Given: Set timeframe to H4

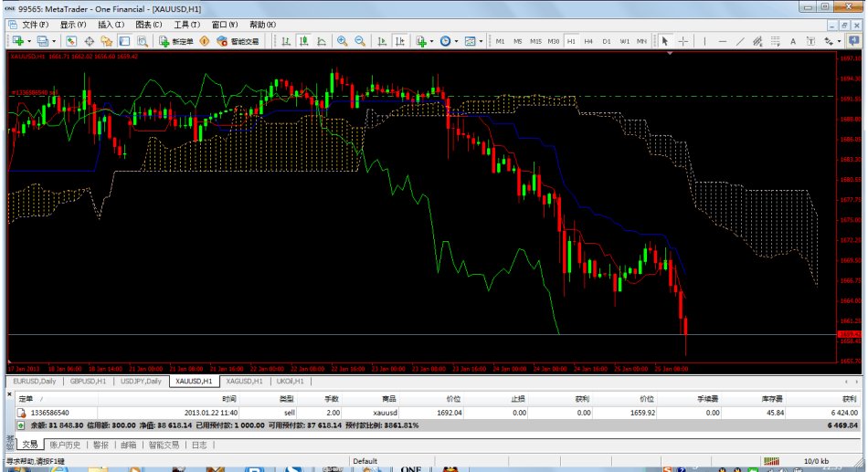Looking at the screenshot, I should (x=588, y=41).
